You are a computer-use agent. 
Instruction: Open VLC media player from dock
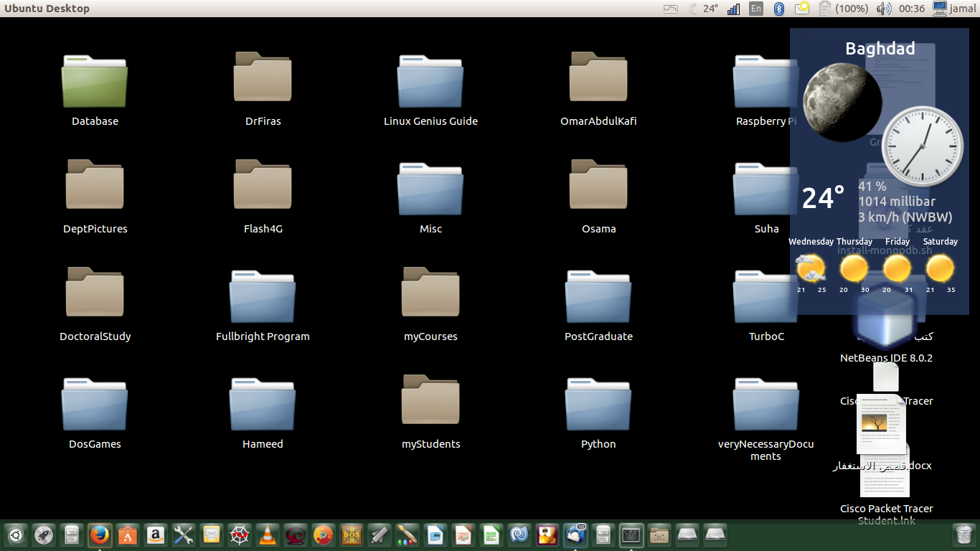click(268, 534)
